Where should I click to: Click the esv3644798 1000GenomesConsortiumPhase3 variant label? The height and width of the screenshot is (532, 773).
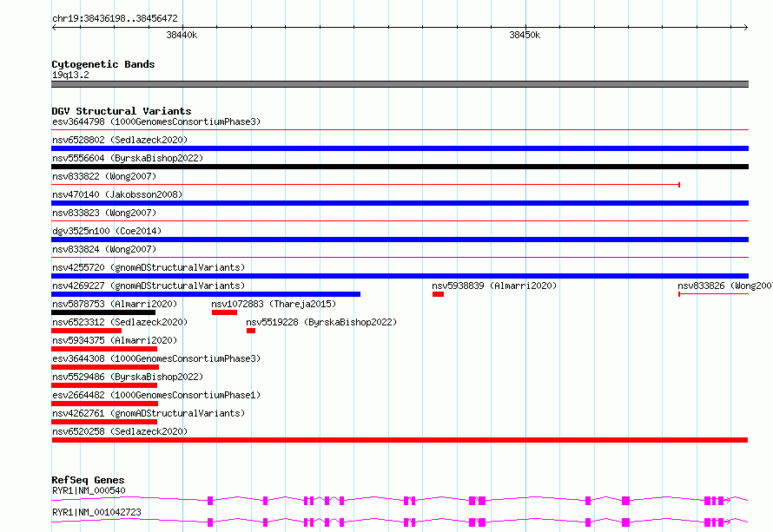[156, 122]
